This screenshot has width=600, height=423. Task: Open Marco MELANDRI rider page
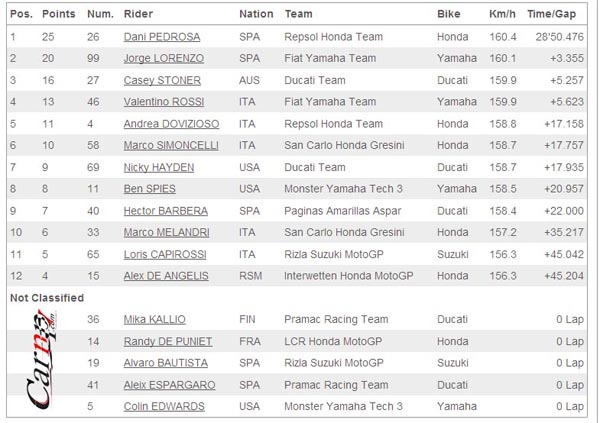(x=166, y=232)
